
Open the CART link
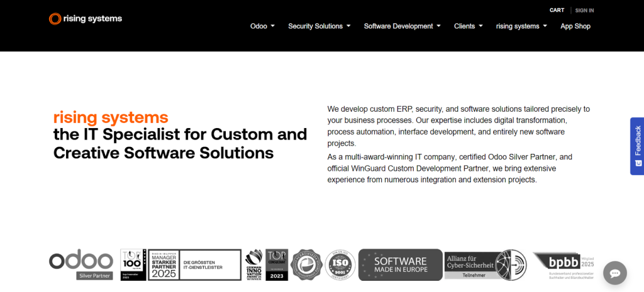(x=557, y=10)
